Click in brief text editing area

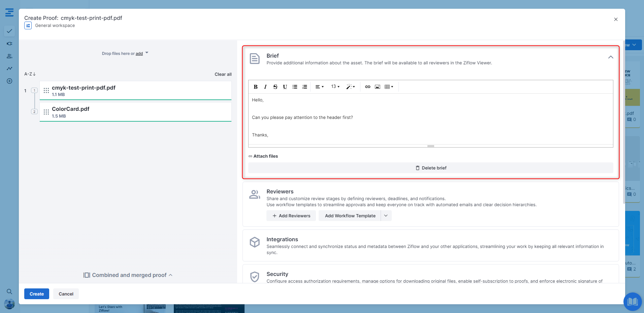431,119
